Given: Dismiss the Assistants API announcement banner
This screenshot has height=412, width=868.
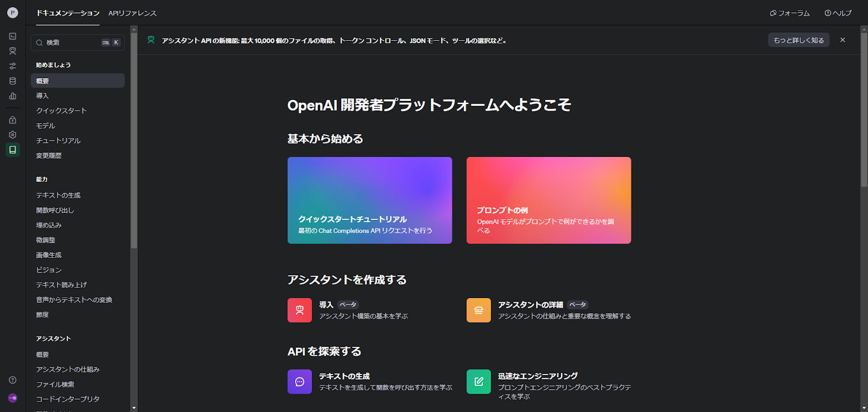Looking at the screenshot, I should pyautogui.click(x=843, y=40).
